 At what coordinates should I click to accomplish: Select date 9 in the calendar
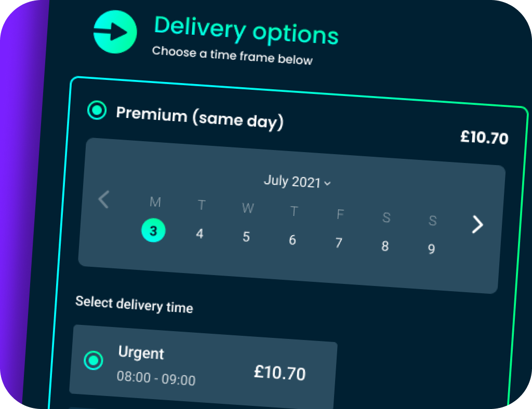(431, 249)
